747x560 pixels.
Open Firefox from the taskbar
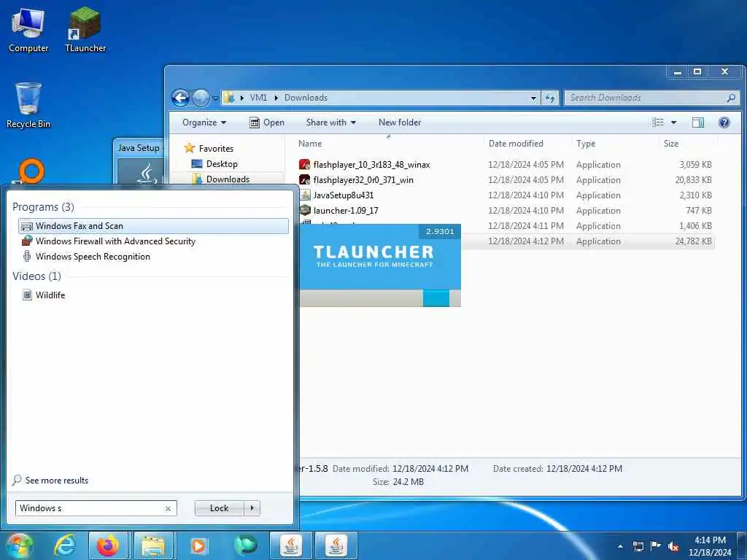click(108, 545)
